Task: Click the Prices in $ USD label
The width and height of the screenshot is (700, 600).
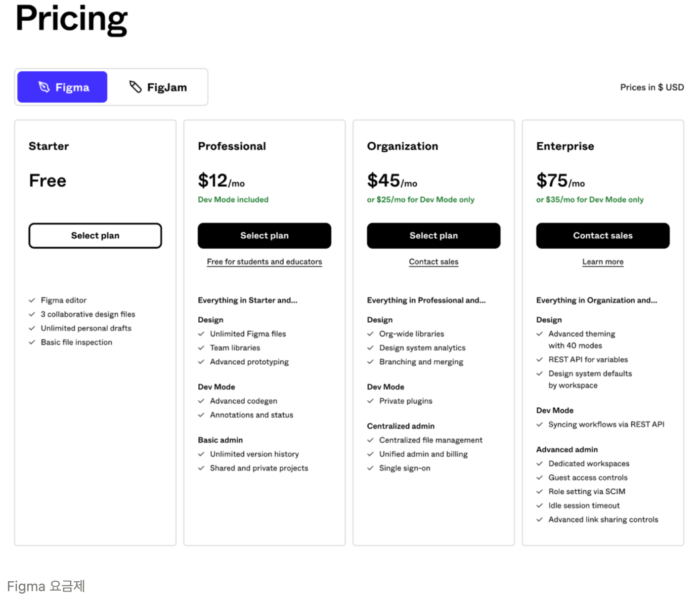Action: [x=652, y=87]
